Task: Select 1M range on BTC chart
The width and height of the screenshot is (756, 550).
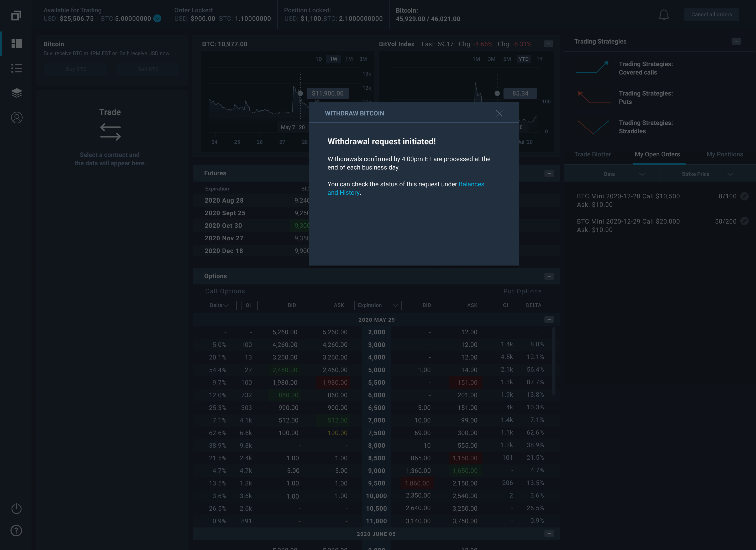Action: click(349, 59)
